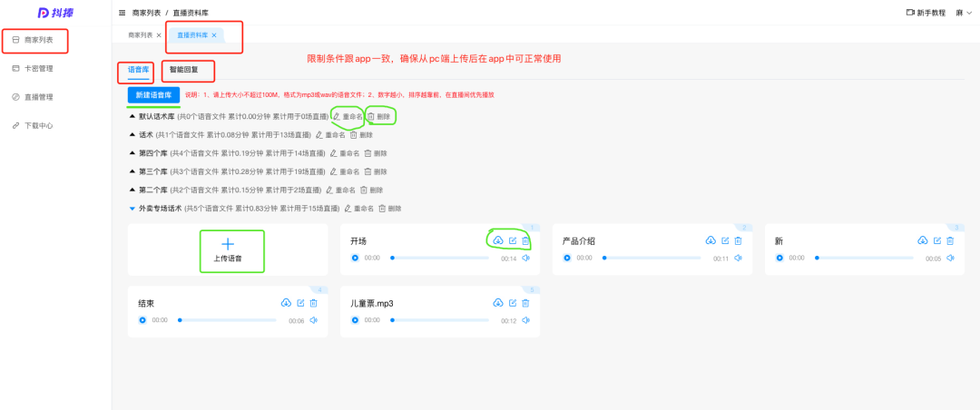Edit the 儿童票.mp3 voice card
This screenshot has width=980, height=410.
(513, 303)
